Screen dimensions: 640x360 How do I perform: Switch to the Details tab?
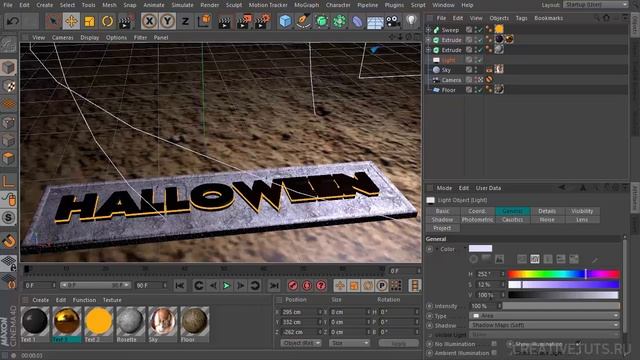(x=547, y=211)
